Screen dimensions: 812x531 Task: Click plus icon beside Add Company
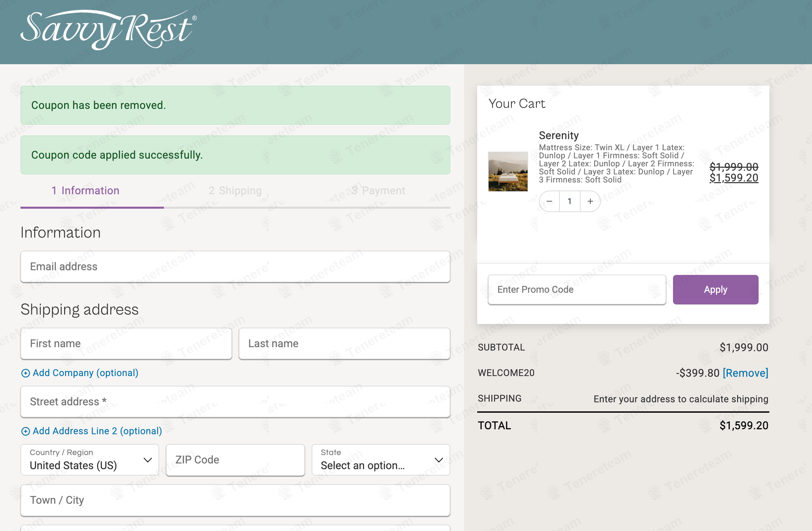25,373
